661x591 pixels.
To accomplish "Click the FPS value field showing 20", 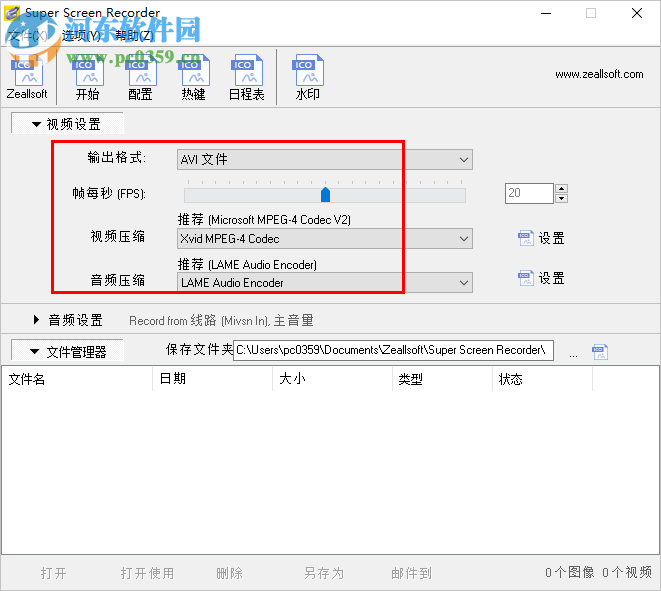I will pyautogui.click(x=529, y=193).
